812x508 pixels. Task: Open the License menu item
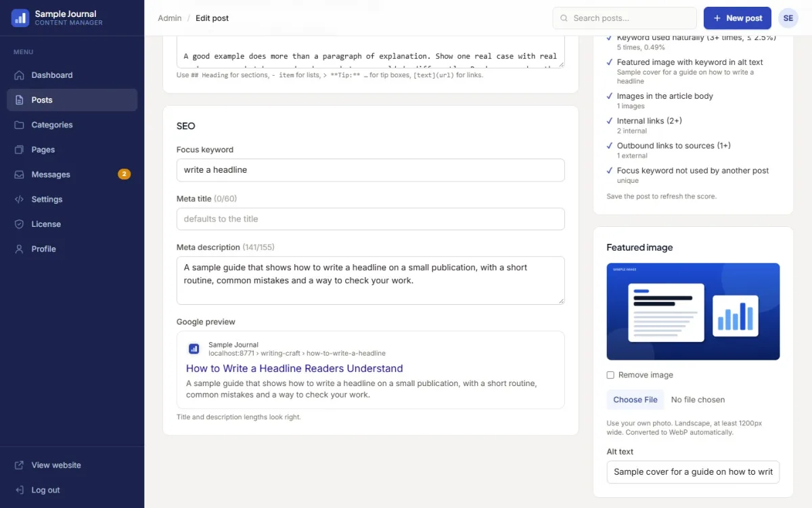[x=72, y=224]
